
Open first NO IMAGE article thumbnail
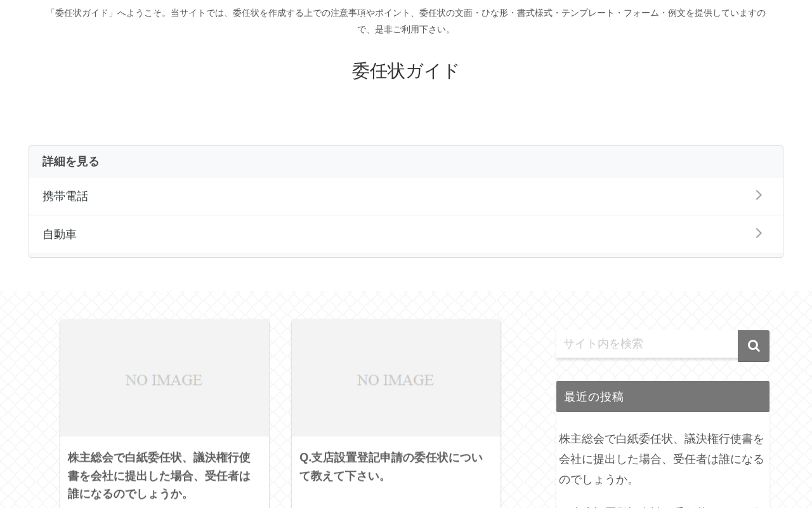click(164, 378)
